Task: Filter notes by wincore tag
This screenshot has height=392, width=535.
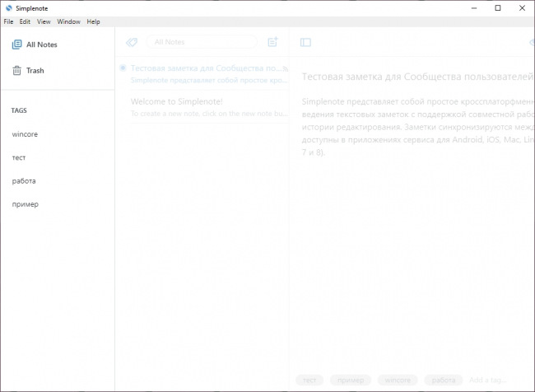Action: (25, 134)
